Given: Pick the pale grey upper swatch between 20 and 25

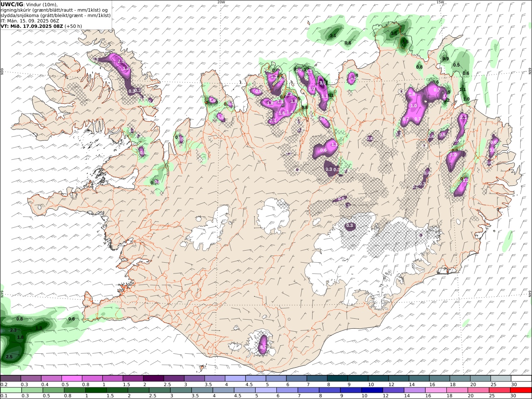Looking at the screenshot, I should pyautogui.click(x=480, y=378).
